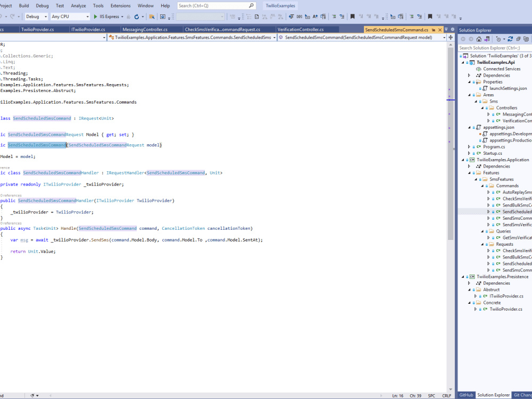The image size is (532, 399).
Task: Click the split editor icon beside the member dropdown
Action: 451,37
